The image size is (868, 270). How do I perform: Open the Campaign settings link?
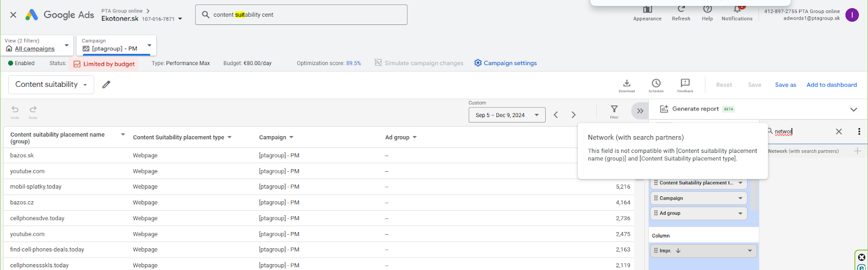tap(510, 63)
